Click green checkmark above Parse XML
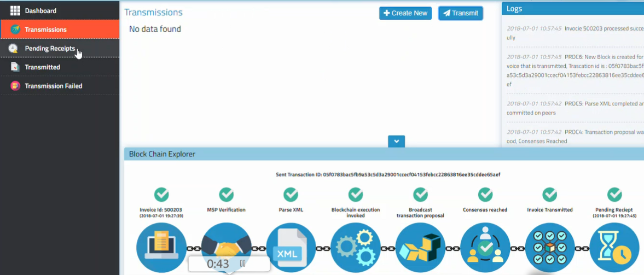This screenshot has height=275, width=644. 291,194
